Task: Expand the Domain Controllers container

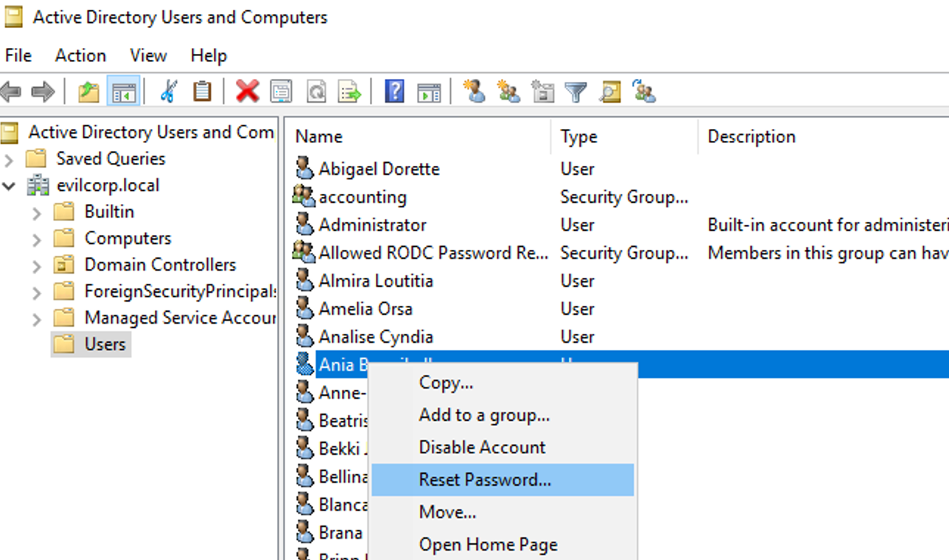Action: coord(37,266)
